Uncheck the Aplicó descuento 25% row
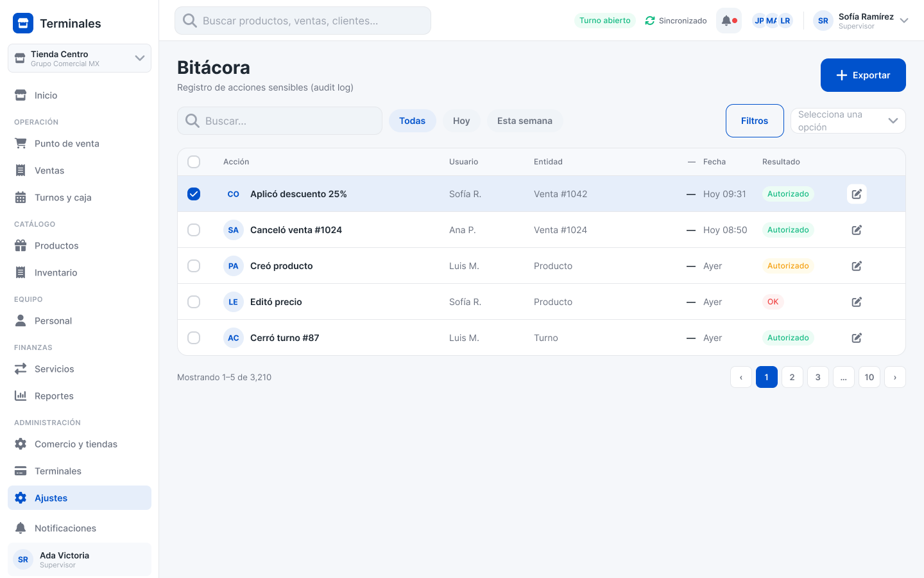924x578 pixels. (194, 194)
